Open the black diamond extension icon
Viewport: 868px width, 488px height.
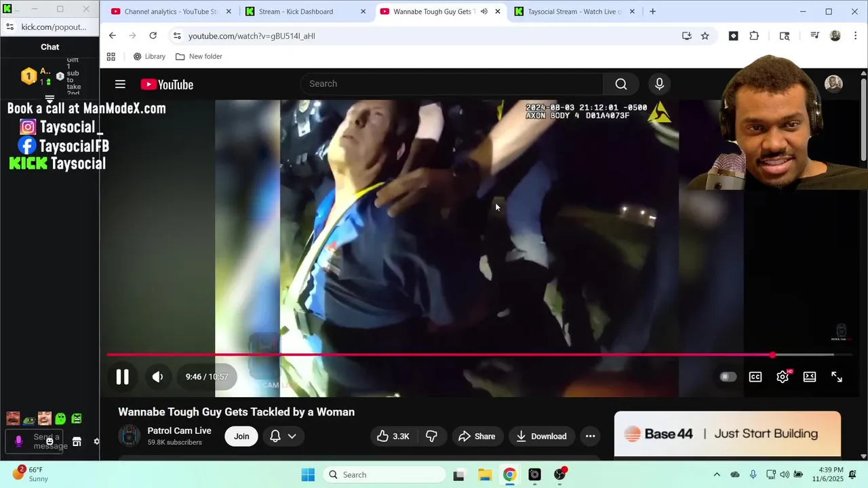[x=733, y=36]
